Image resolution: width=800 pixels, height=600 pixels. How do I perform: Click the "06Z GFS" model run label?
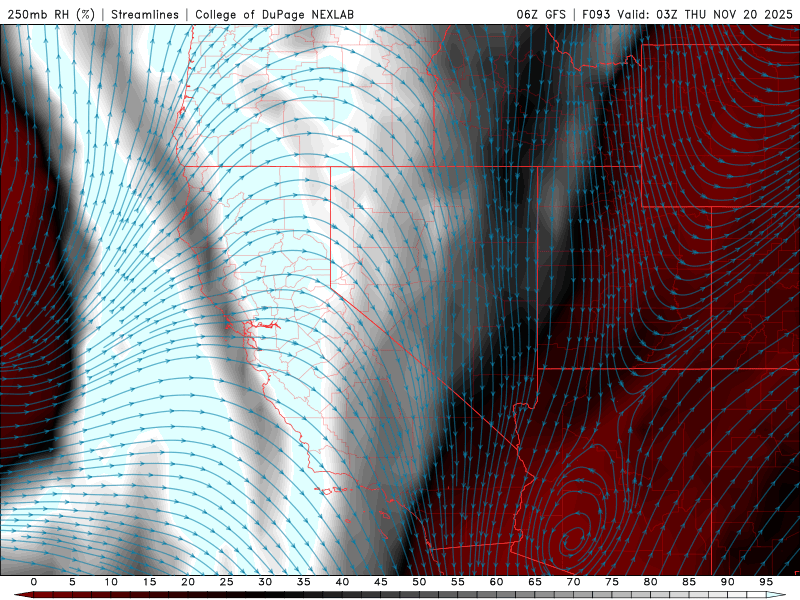[541, 14]
